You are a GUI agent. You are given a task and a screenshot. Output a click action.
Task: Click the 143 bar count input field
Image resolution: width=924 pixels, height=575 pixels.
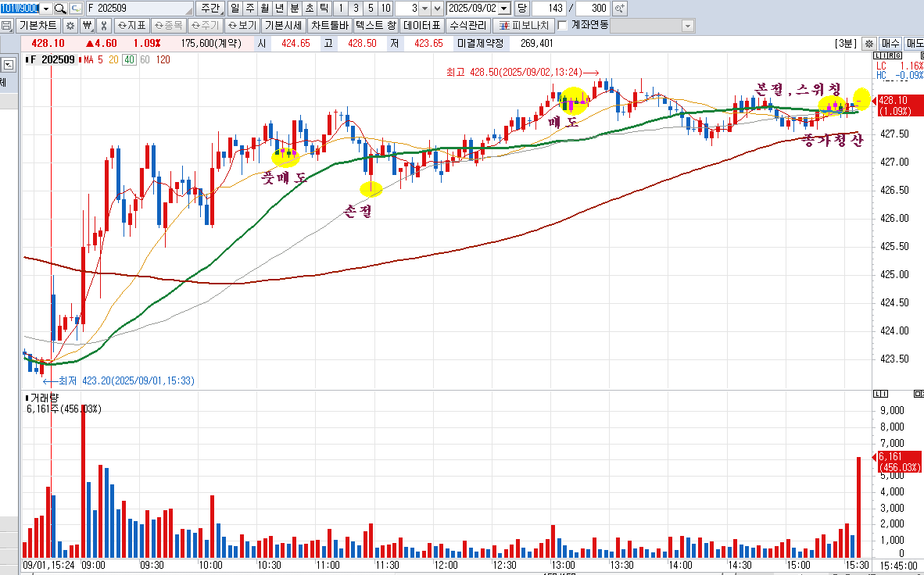point(550,9)
